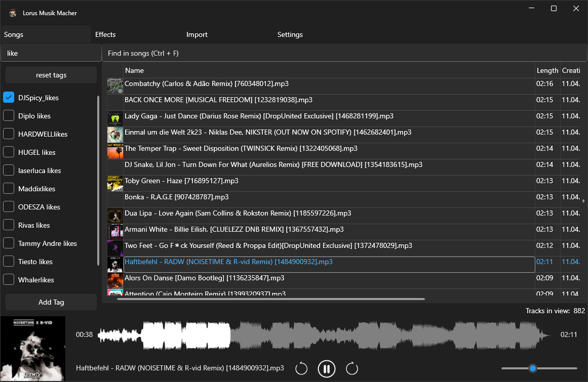
Task: Check the ODESZA likes tag
Action: pyautogui.click(x=9, y=207)
